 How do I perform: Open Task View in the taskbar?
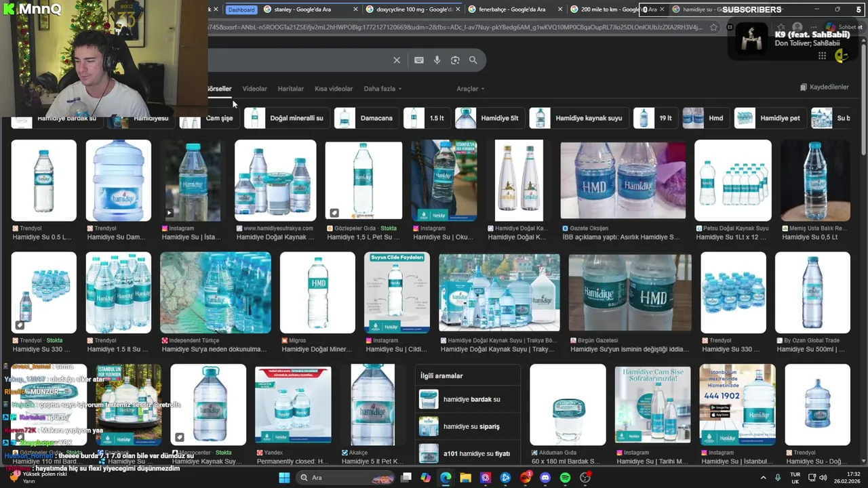point(406,478)
